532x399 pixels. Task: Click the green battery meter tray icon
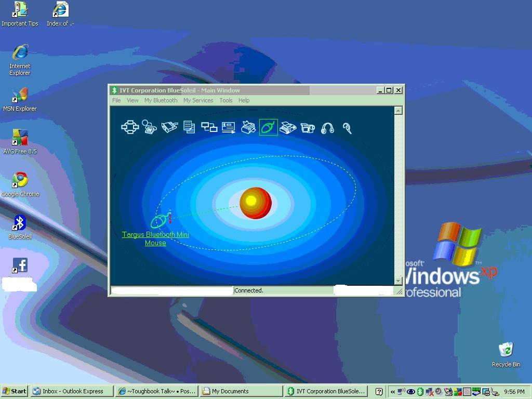tap(476, 392)
